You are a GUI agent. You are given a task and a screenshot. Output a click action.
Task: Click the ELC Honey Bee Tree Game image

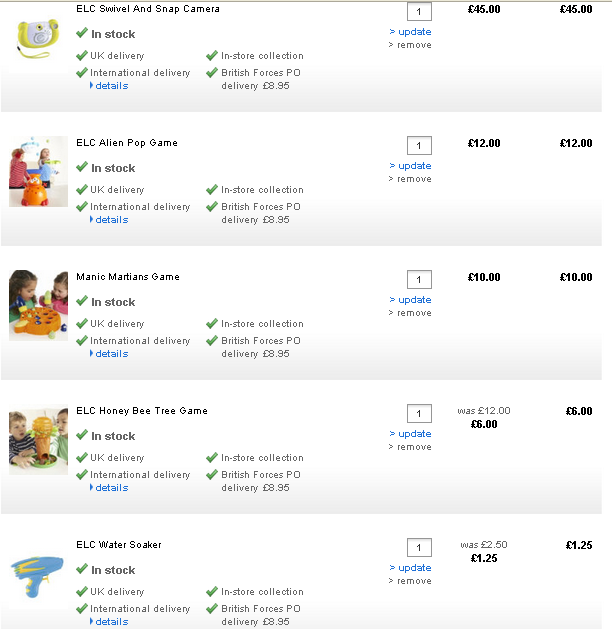(x=38, y=439)
